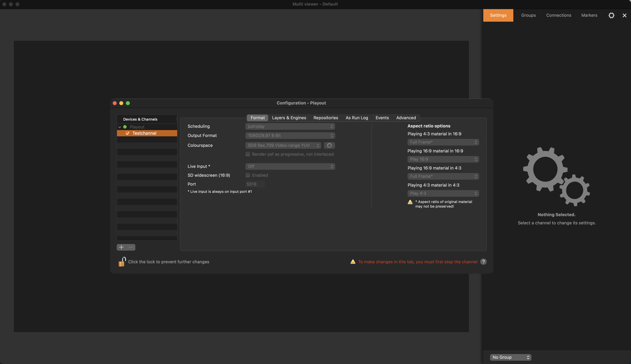The height and width of the screenshot is (364, 631).
Task: Select the Connections sidebar tab
Action: pyautogui.click(x=559, y=15)
